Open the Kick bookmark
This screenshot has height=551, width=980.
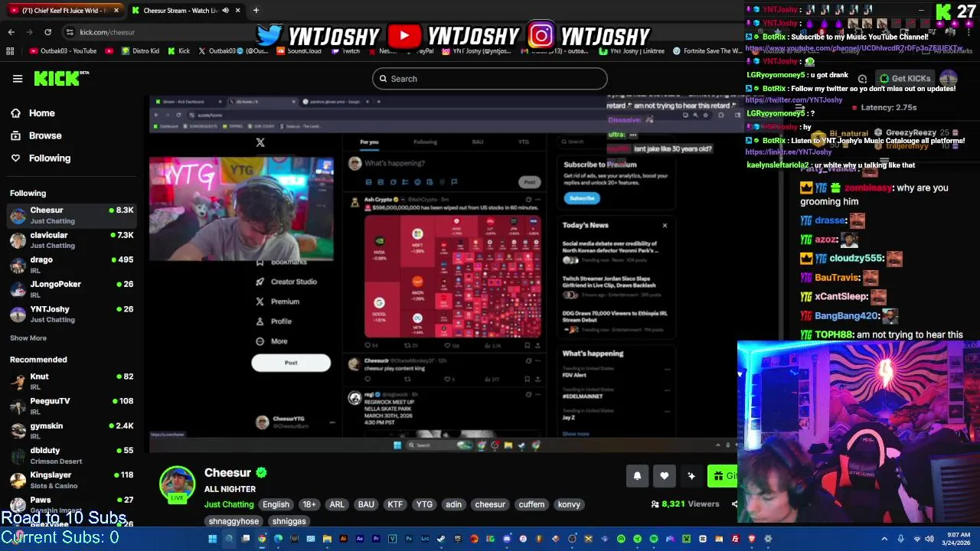pyautogui.click(x=178, y=51)
